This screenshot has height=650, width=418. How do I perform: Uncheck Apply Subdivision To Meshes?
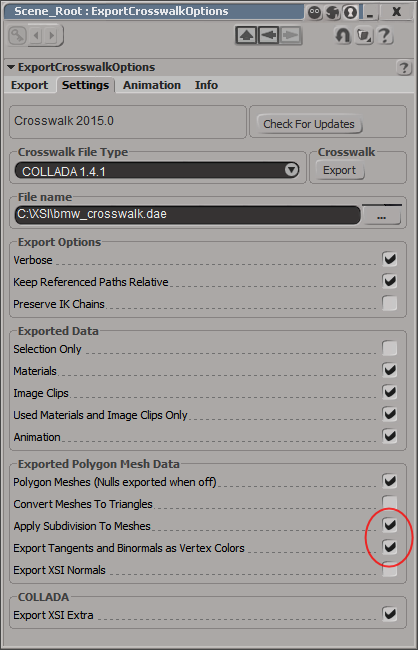389,525
